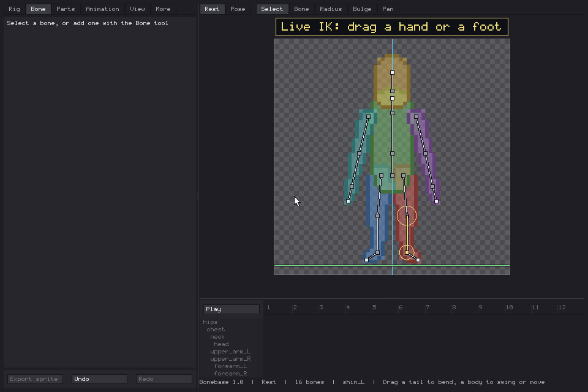Jump to frame 4 on the timeline
Image resolution: width=588 pixels, height=392 pixels.
pyautogui.click(x=348, y=307)
